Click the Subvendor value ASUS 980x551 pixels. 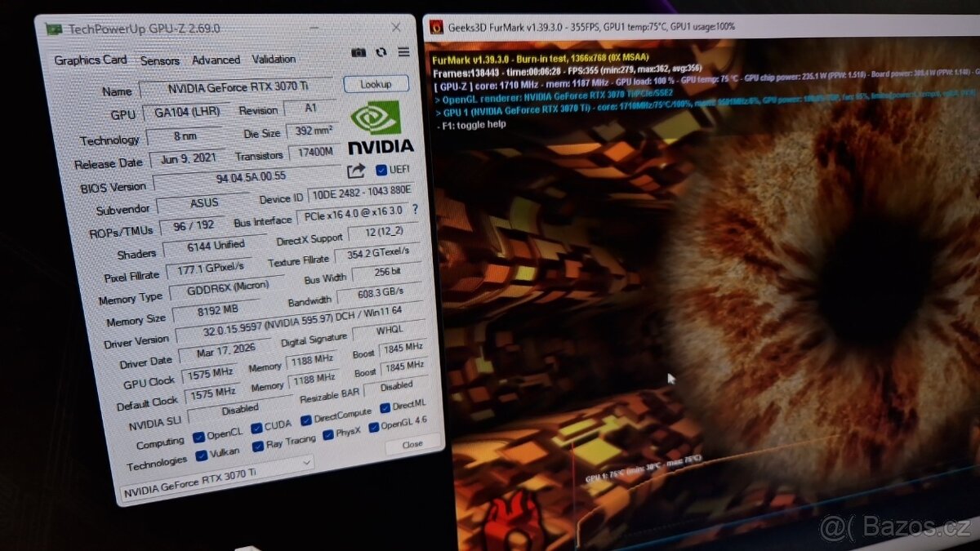[204, 205]
